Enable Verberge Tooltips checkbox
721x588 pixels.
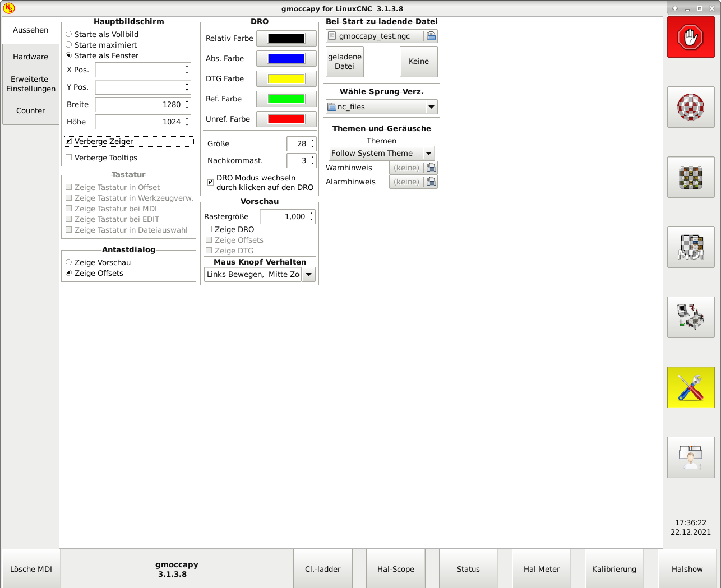coord(69,158)
